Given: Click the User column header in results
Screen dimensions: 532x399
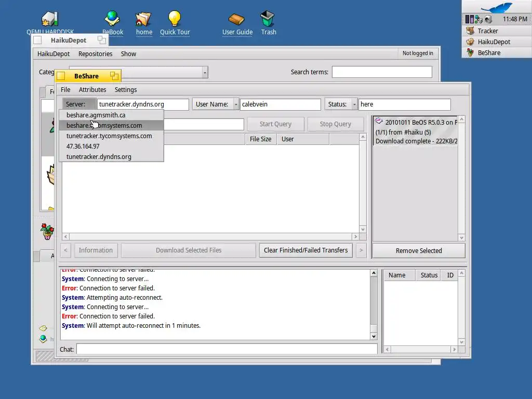Looking at the screenshot, I should (x=303, y=139).
